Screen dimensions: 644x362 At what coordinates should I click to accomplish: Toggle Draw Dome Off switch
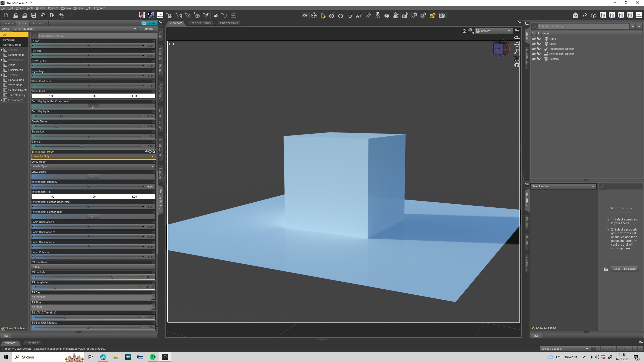pos(93,177)
